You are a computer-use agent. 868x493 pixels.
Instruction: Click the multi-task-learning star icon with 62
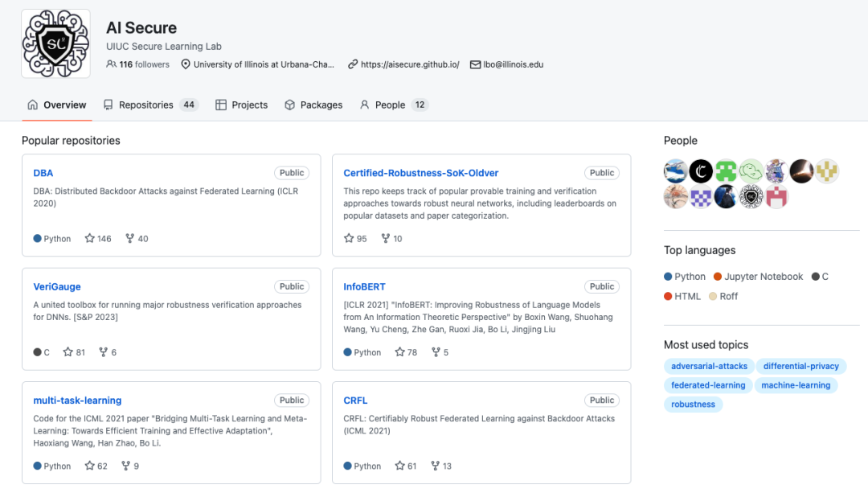(x=90, y=466)
